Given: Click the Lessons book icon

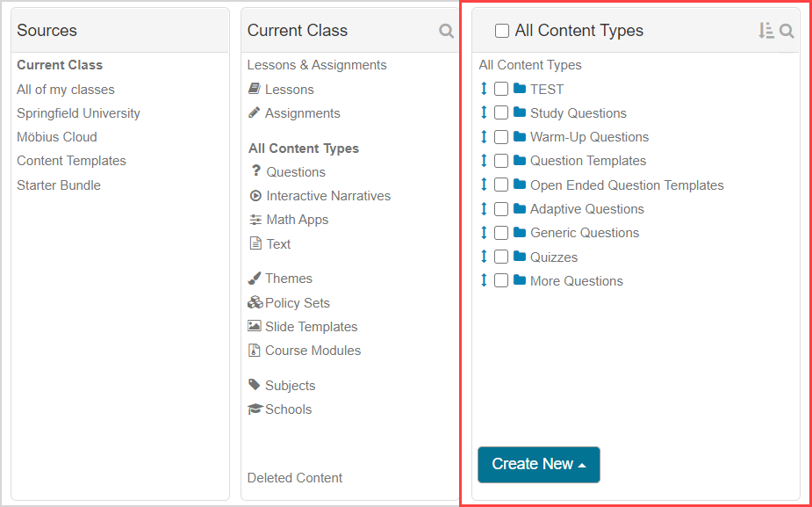Looking at the screenshot, I should coord(255,89).
